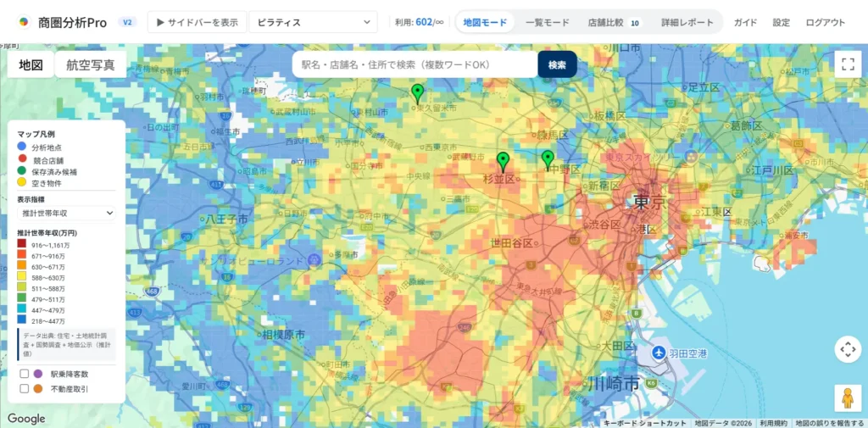Switch to 一覧モード tab

tap(547, 23)
